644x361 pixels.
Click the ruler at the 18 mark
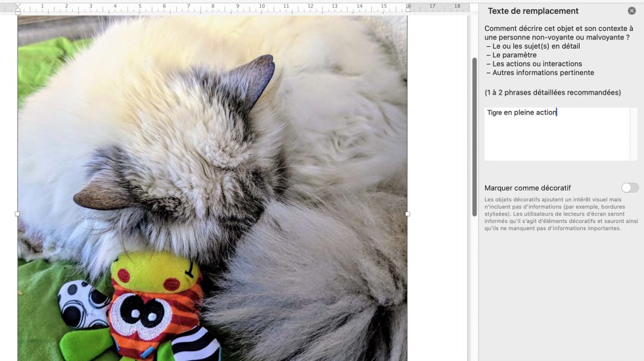457,7
